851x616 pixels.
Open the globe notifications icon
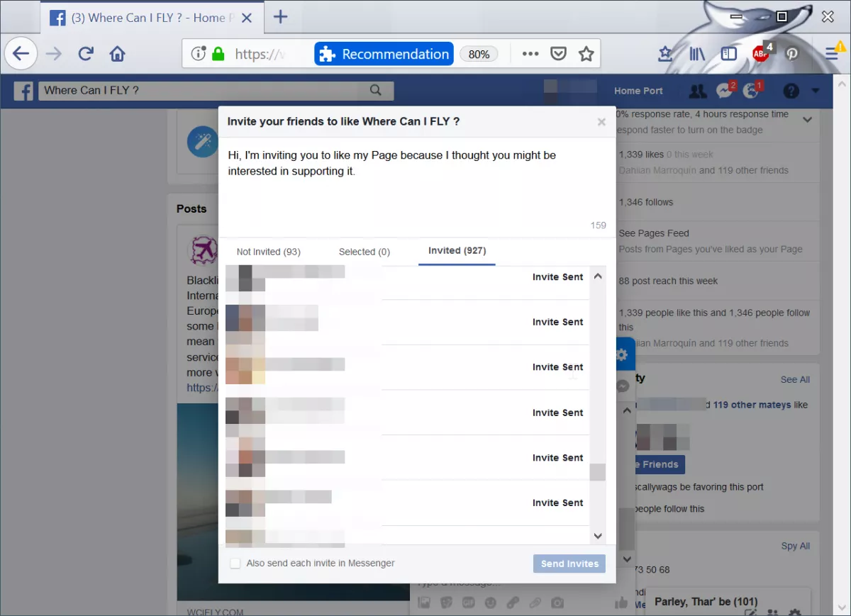tap(750, 91)
